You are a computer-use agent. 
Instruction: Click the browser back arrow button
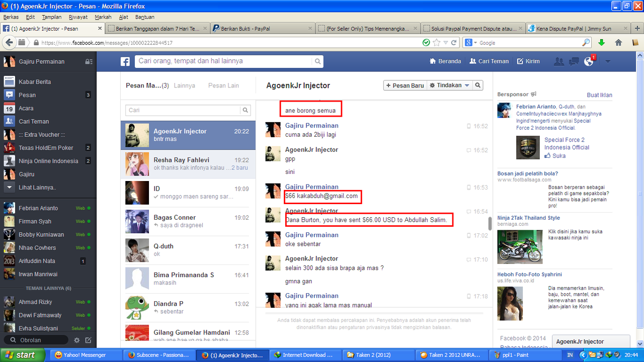point(10,43)
